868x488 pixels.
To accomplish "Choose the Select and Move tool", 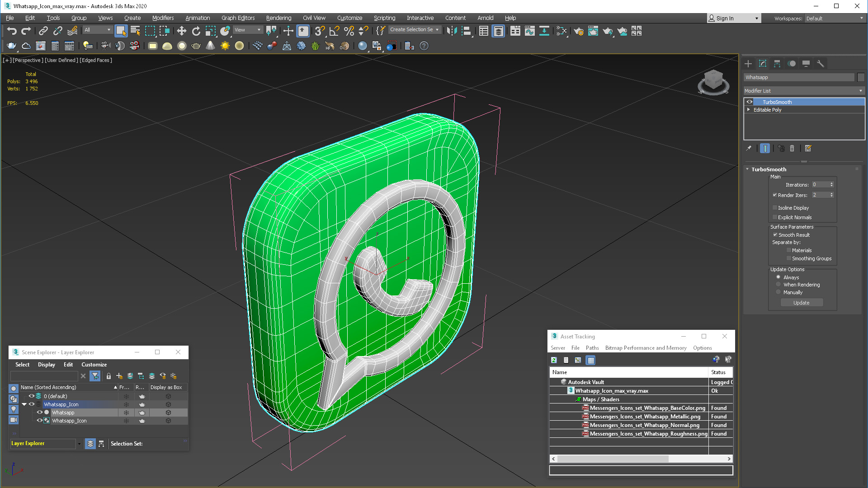I will point(181,31).
